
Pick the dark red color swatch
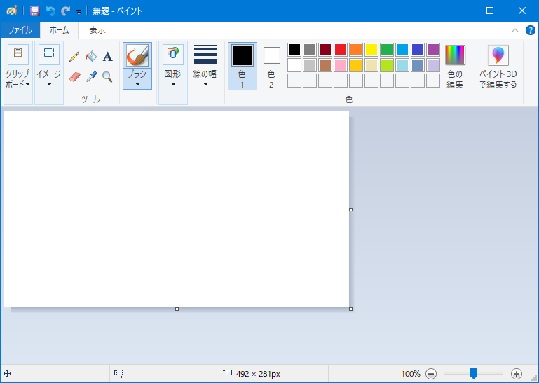[325, 50]
